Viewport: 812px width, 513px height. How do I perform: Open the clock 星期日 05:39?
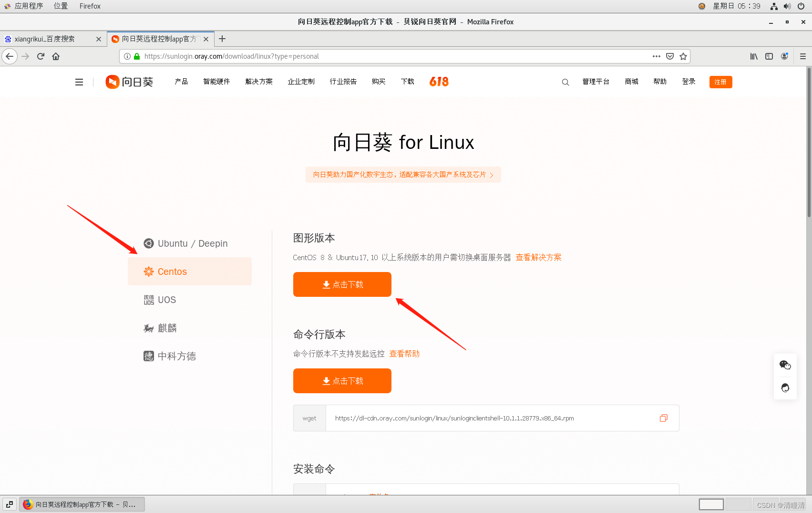pos(737,6)
